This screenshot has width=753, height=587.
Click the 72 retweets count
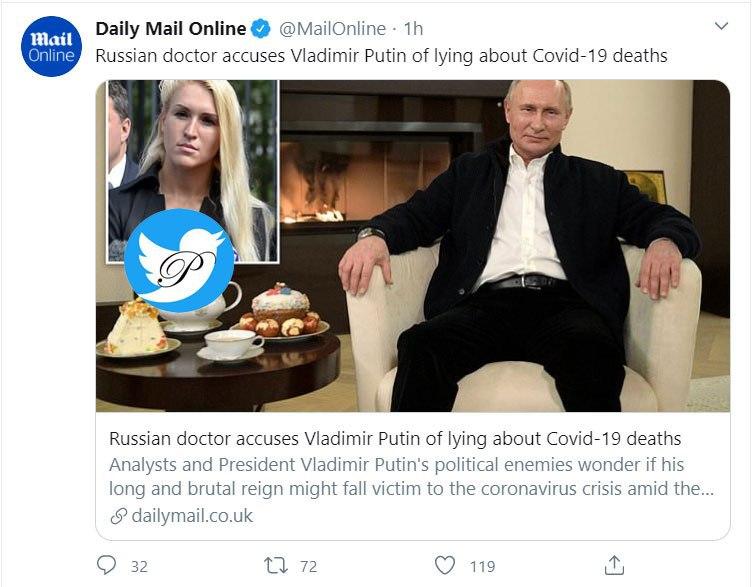click(308, 566)
